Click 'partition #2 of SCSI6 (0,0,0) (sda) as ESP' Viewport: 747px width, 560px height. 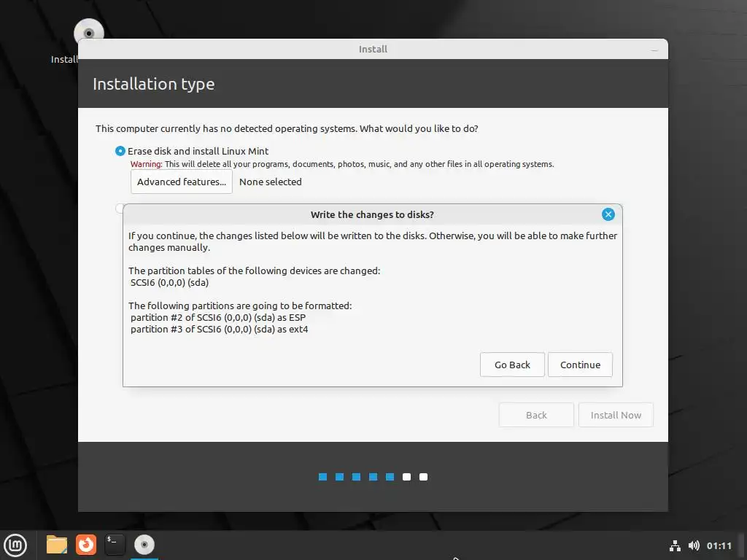point(218,318)
